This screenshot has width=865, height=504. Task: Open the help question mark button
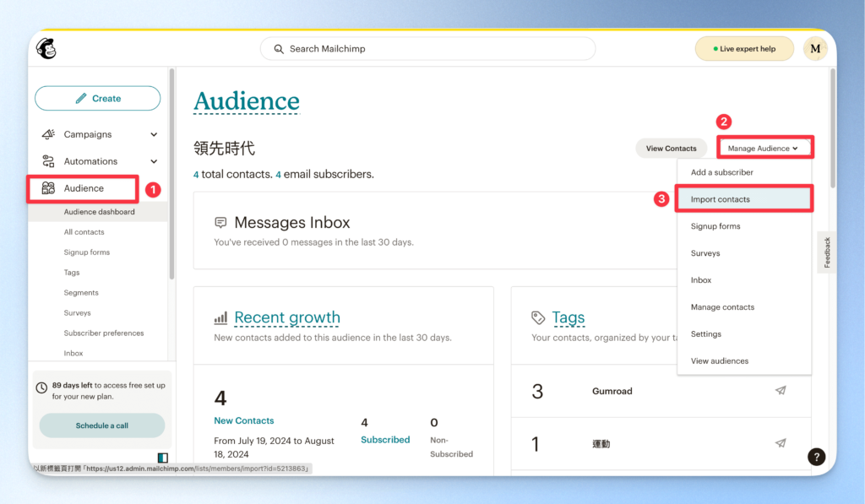(x=817, y=457)
